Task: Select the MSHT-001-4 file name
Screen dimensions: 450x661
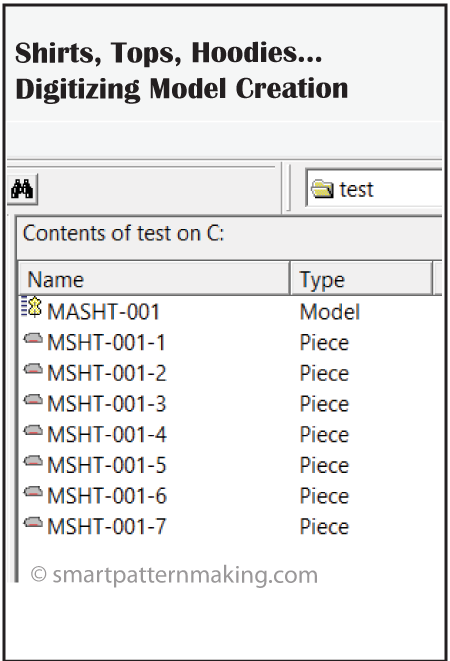Action: pyautogui.click(x=107, y=434)
